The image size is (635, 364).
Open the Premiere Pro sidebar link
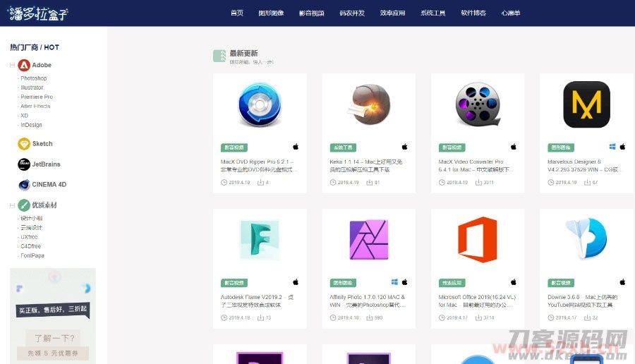[x=37, y=97]
